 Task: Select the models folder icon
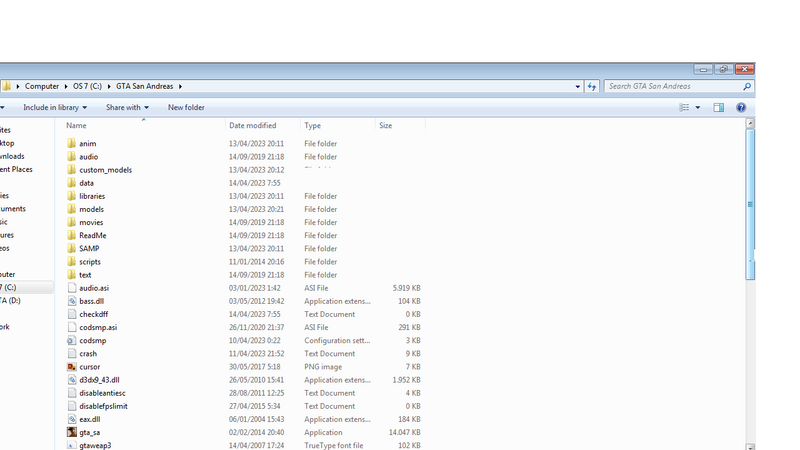click(x=71, y=209)
